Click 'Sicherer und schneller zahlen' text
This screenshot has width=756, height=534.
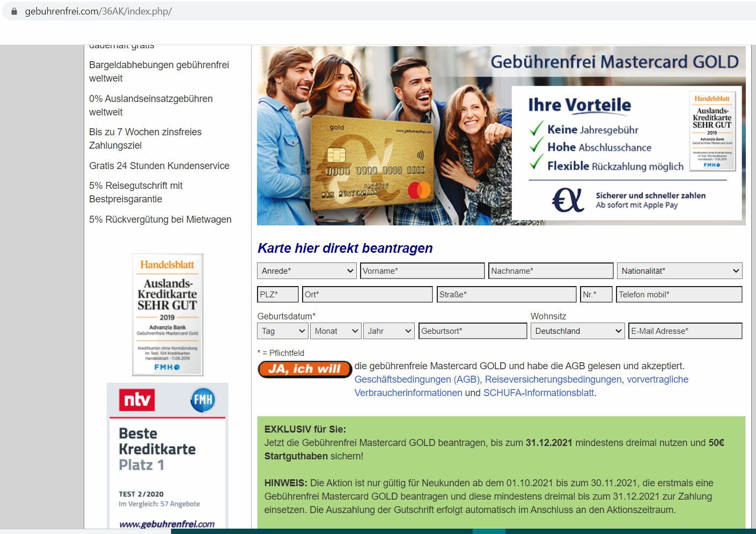click(x=651, y=195)
